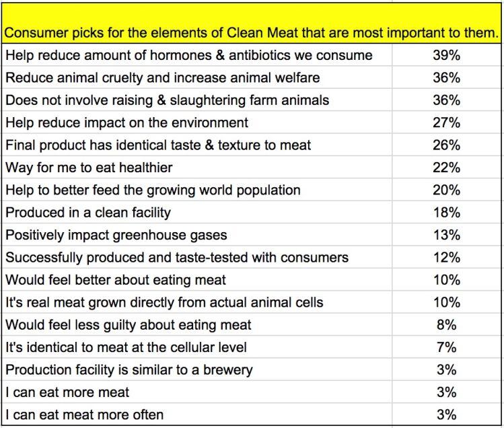Select the 27% percentage cell

coord(446,122)
